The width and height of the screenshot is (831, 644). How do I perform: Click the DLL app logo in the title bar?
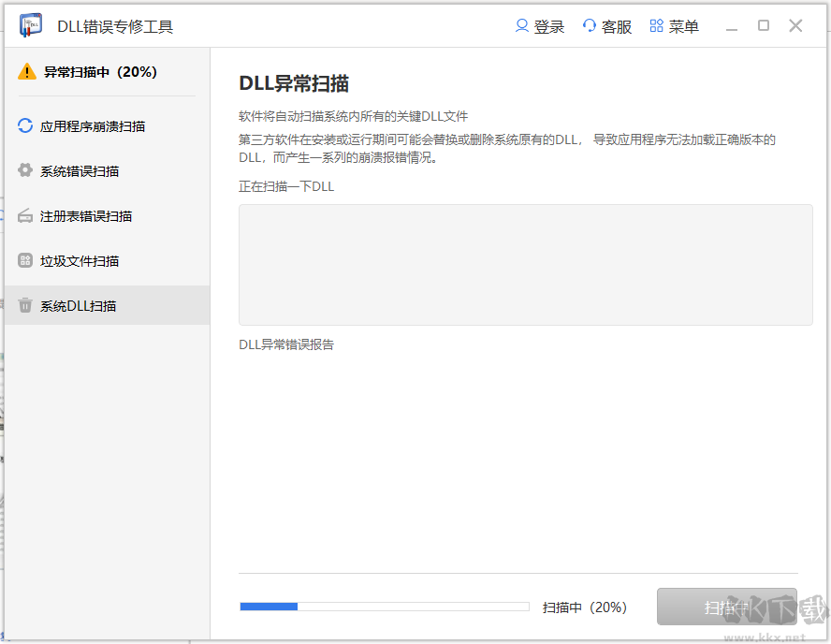pos(30,25)
